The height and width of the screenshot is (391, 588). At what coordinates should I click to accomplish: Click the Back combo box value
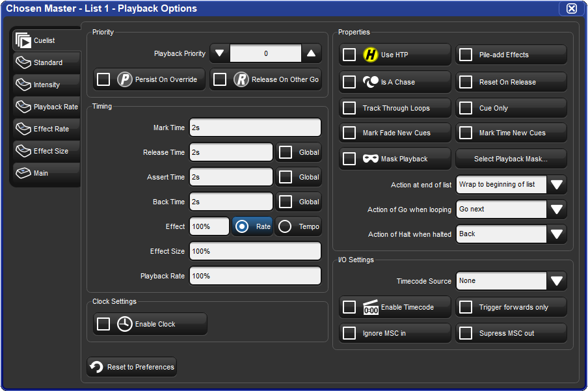coord(501,234)
